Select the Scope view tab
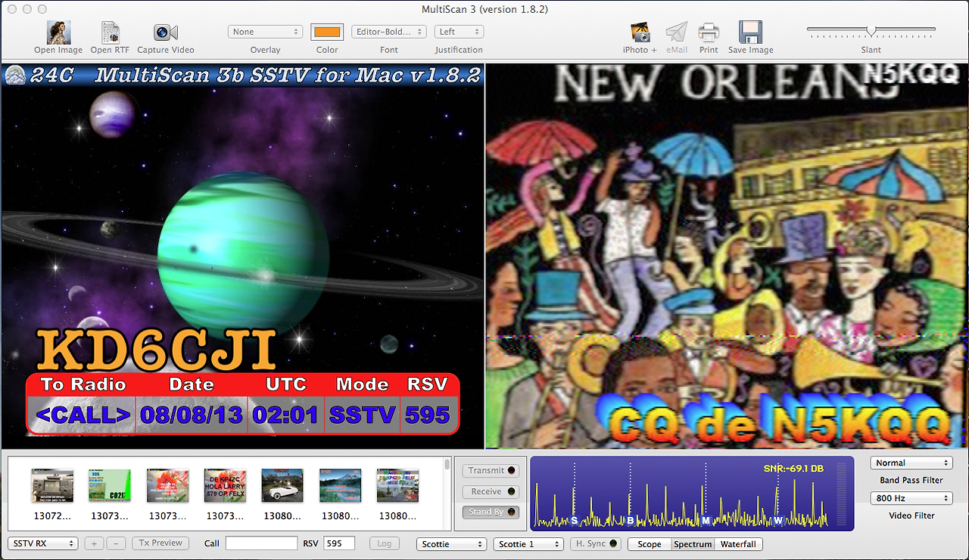The height and width of the screenshot is (560, 969). point(649,543)
